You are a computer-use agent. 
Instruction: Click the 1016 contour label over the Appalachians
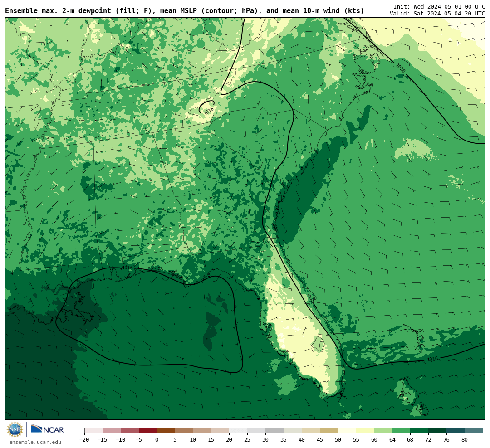tap(208, 111)
